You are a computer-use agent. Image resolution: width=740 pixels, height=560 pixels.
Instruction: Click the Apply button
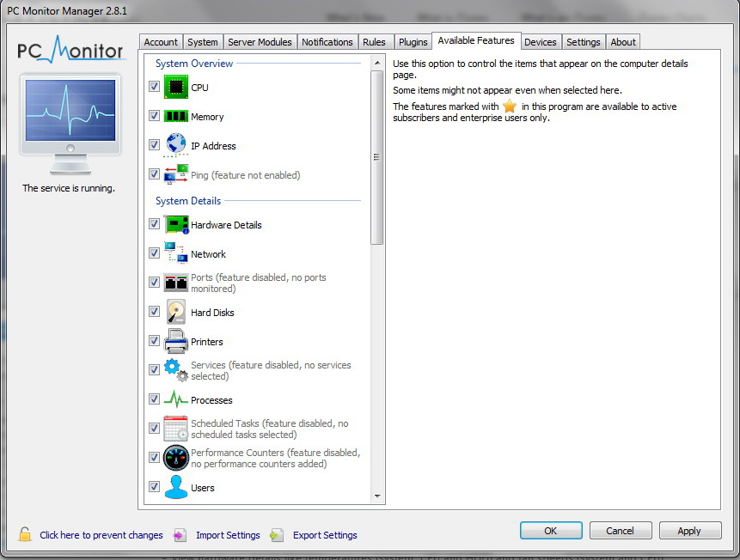point(689,531)
